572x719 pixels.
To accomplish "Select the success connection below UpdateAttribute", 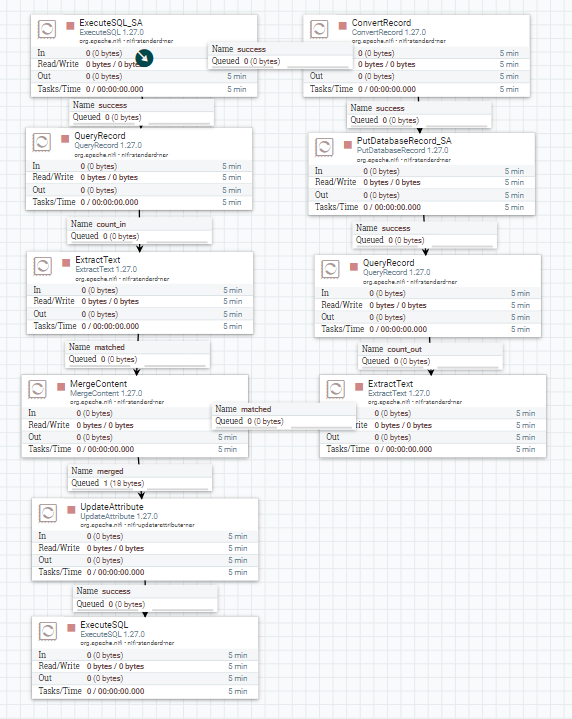I will 145,598.
